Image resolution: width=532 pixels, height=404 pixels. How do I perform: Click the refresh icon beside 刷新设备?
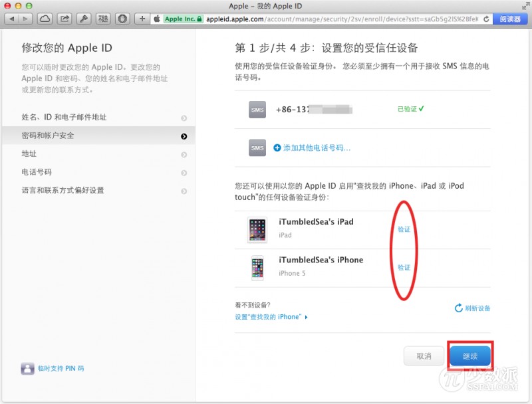pos(459,308)
